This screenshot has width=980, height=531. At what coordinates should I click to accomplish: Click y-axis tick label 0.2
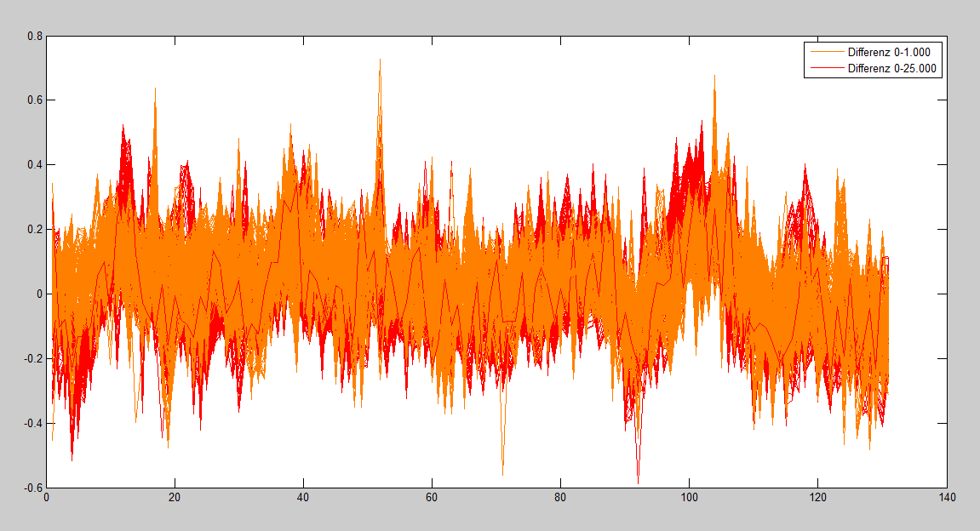tap(35, 229)
